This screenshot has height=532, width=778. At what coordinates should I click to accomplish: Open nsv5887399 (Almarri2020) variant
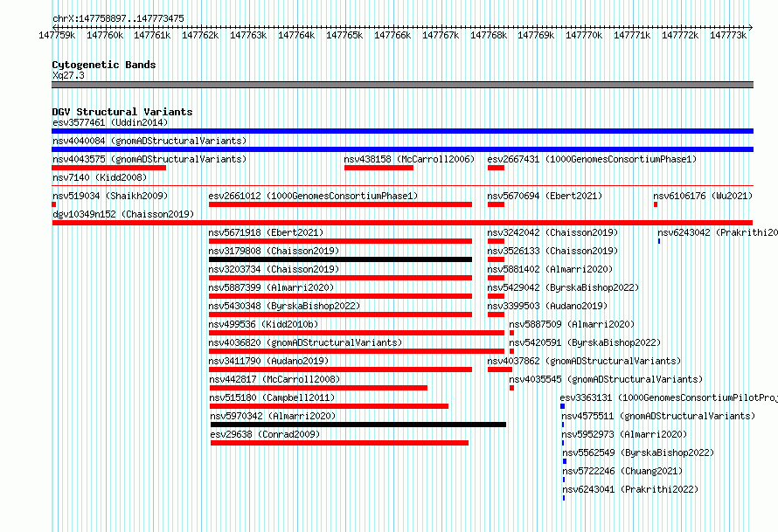click(271, 287)
